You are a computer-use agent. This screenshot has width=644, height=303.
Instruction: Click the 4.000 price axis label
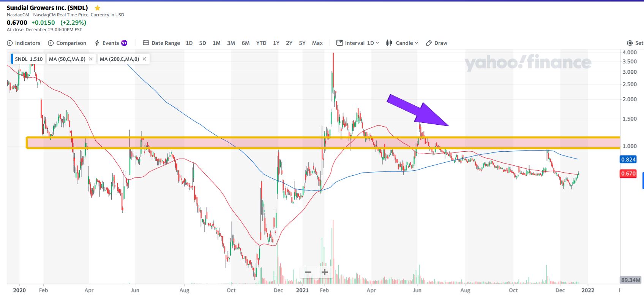pos(630,52)
